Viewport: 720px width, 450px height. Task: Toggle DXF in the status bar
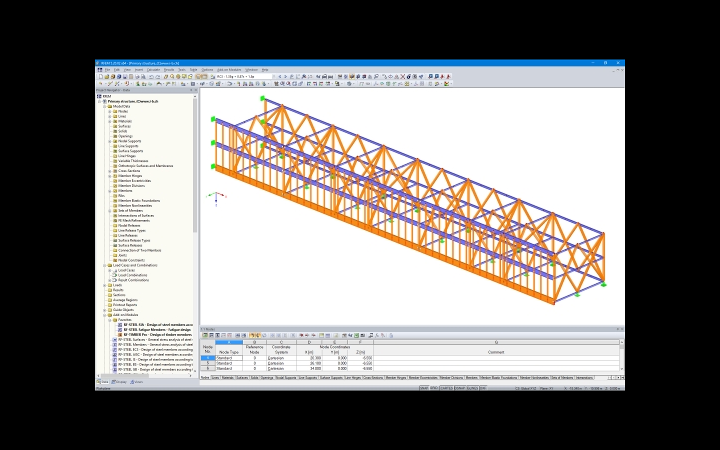483,388
